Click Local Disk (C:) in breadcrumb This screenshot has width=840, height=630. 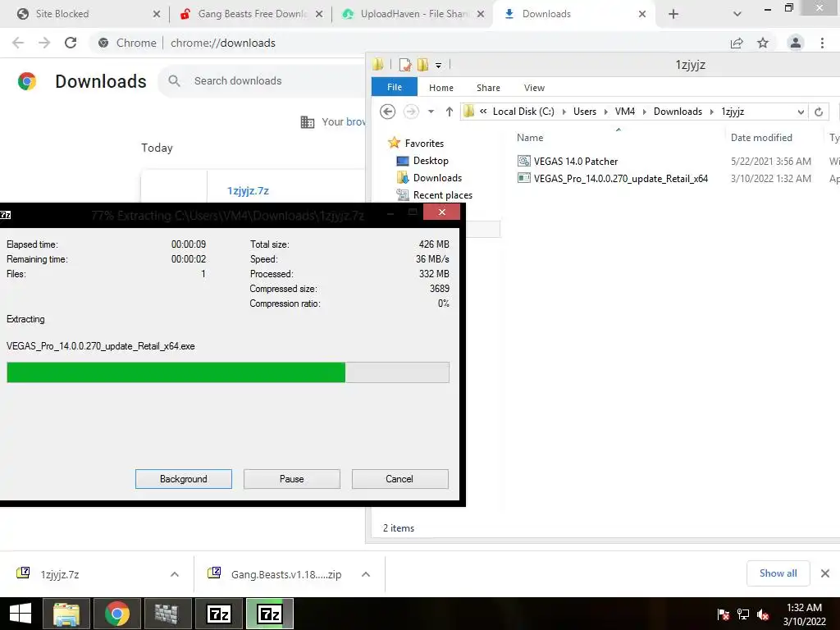[x=523, y=112]
